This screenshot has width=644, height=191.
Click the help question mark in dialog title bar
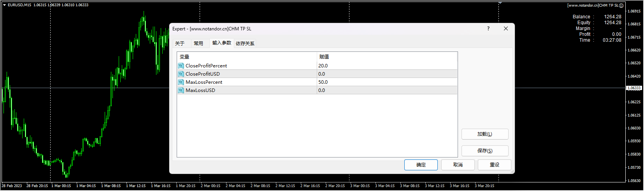[x=488, y=28]
